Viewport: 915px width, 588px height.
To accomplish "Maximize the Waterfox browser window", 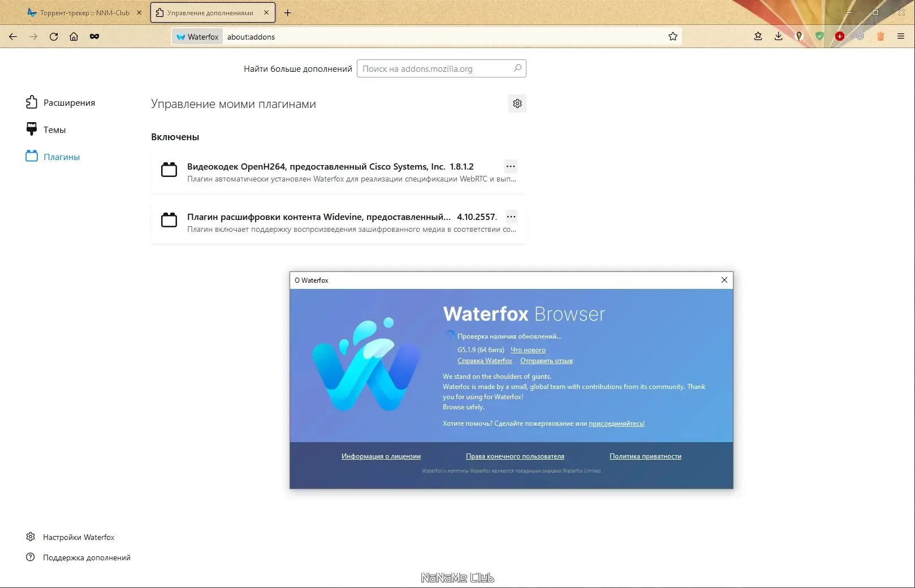I will [x=875, y=12].
